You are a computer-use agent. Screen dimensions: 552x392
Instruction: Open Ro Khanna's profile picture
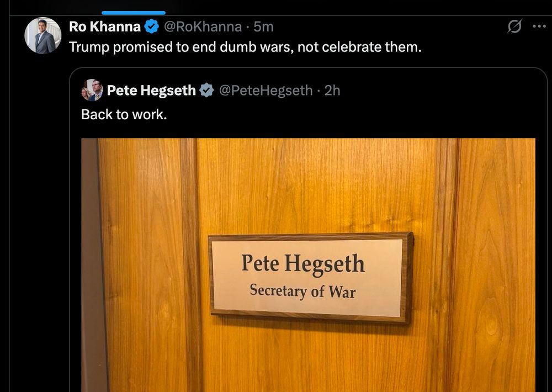click(x=43, y=36)
